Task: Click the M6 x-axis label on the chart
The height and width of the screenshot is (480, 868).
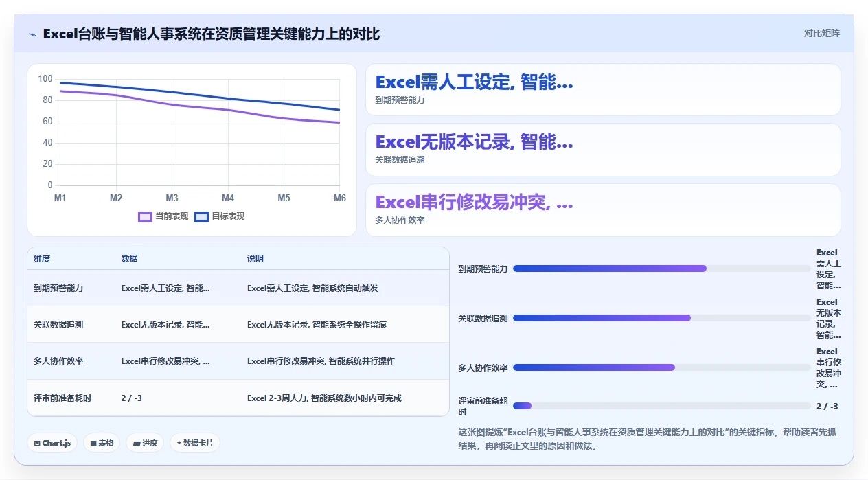Action: click(x=339, y=198)
